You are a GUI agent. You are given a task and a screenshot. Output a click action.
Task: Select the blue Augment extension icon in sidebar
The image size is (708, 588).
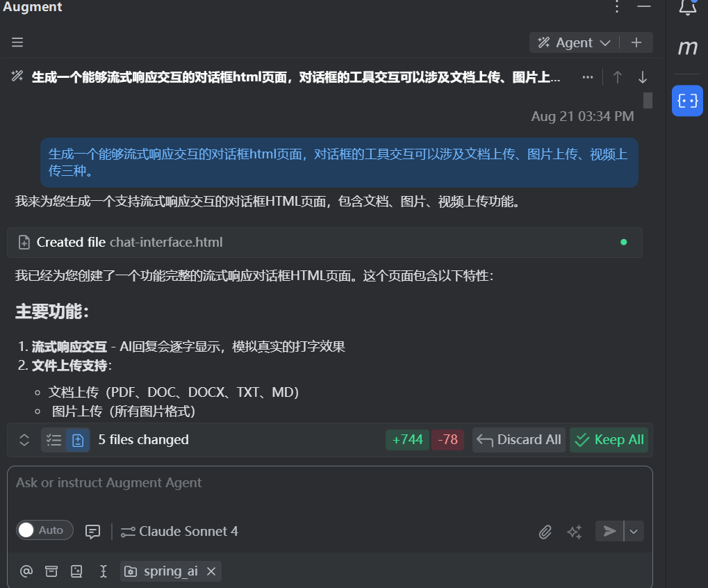(x=686, y=101)
